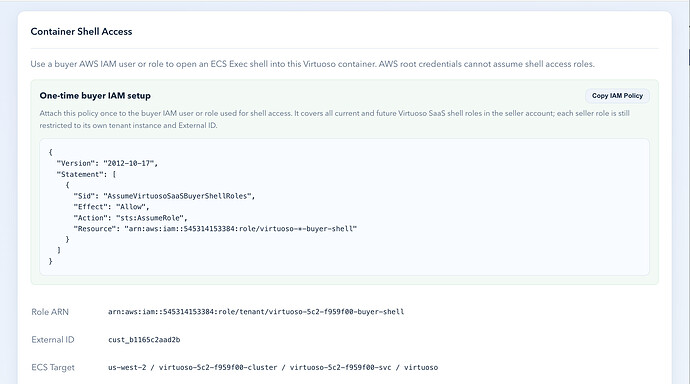The image size is (690, 384).
Task: Select the Resource ARN line in the policy
Action: coord(215,229)
